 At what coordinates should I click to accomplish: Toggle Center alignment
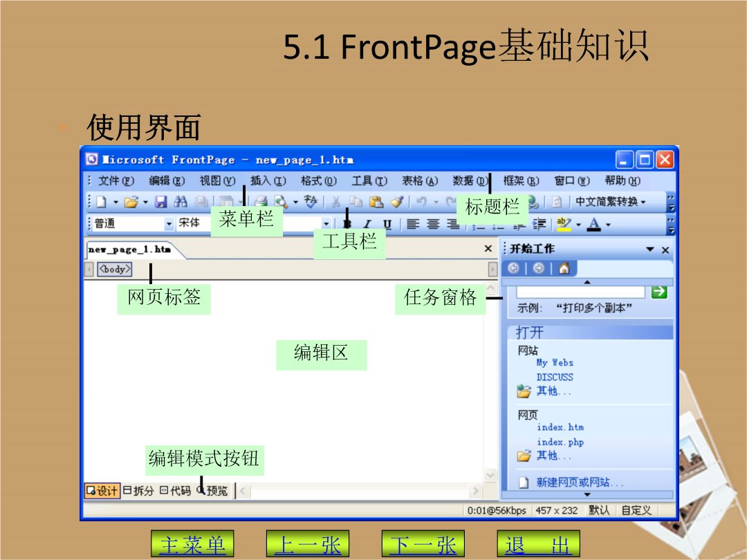(433, 224)
